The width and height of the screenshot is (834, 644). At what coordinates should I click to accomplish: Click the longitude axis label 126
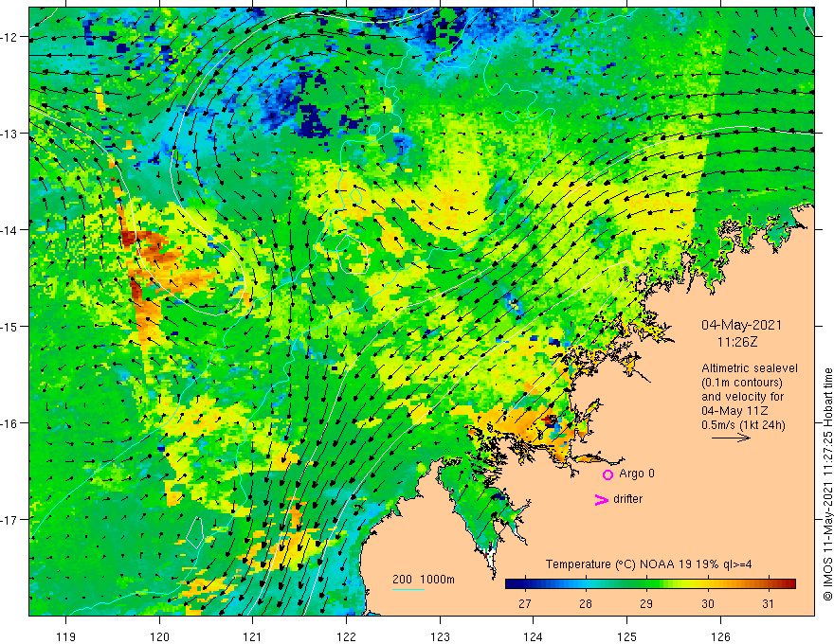[x=720, y=636]
